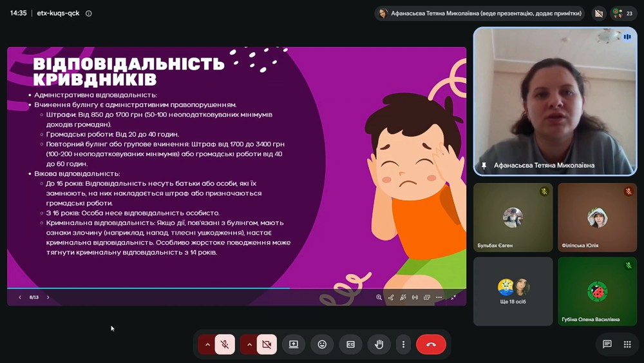The image size is (644, 363).
Task: Click the "Ще 18 осіб" participants tile
Action: [513, 291]
